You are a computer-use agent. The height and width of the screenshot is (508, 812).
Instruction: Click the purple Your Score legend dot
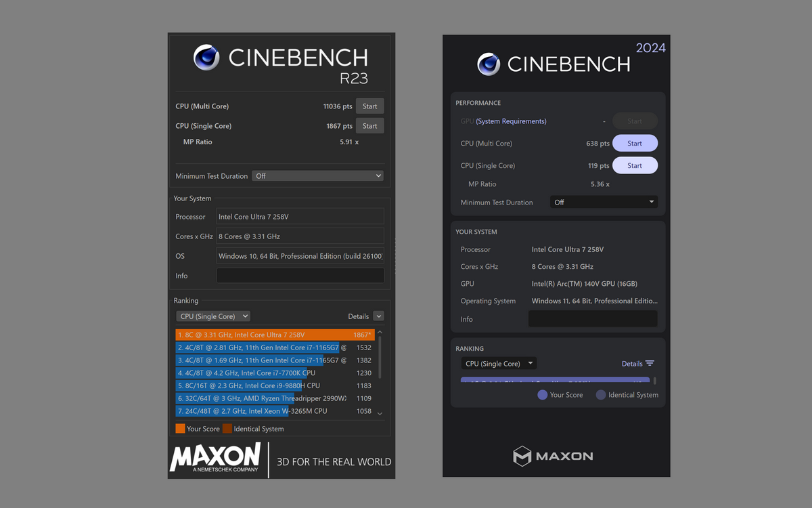[x=542, y=395]
